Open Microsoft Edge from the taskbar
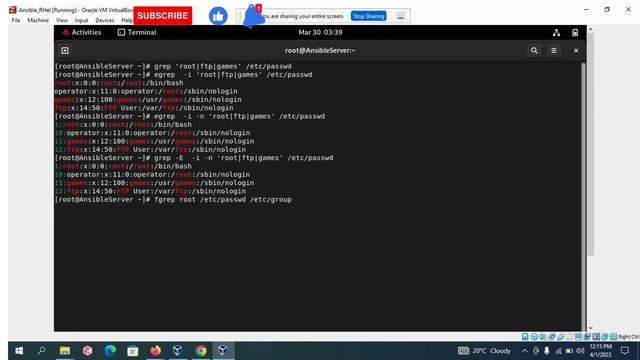 [x=110, y=351]
